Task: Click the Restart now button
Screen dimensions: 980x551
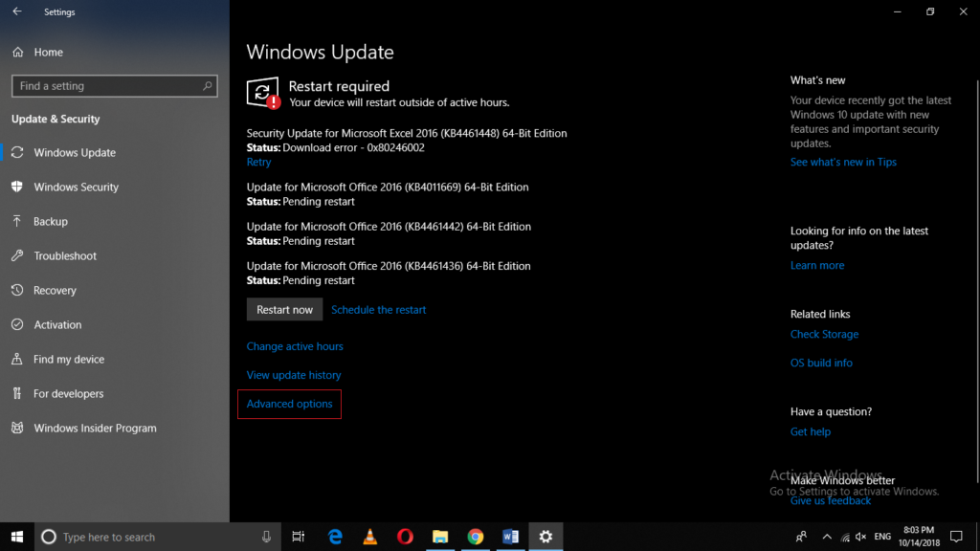Action: pos(284,309)
